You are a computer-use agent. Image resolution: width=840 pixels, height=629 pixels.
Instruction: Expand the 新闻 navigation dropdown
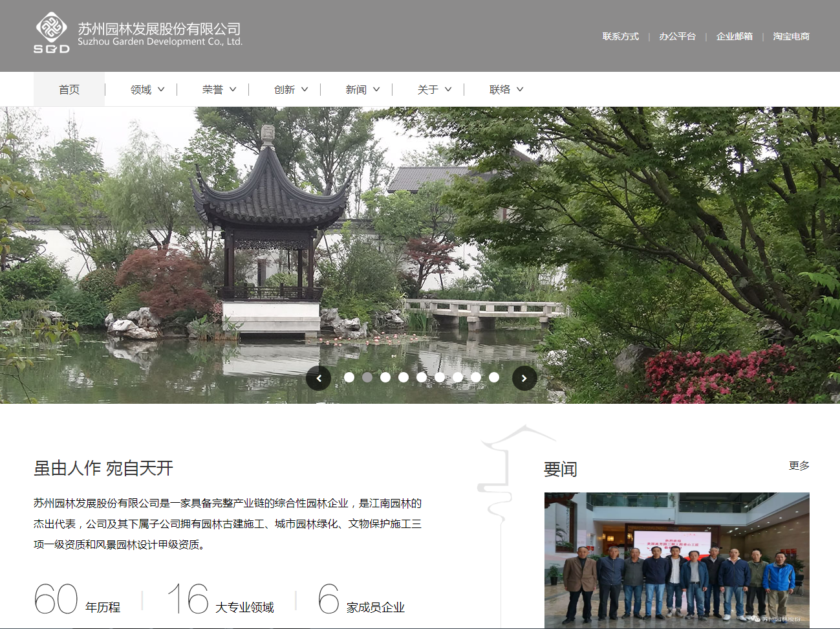pos(360,89)
